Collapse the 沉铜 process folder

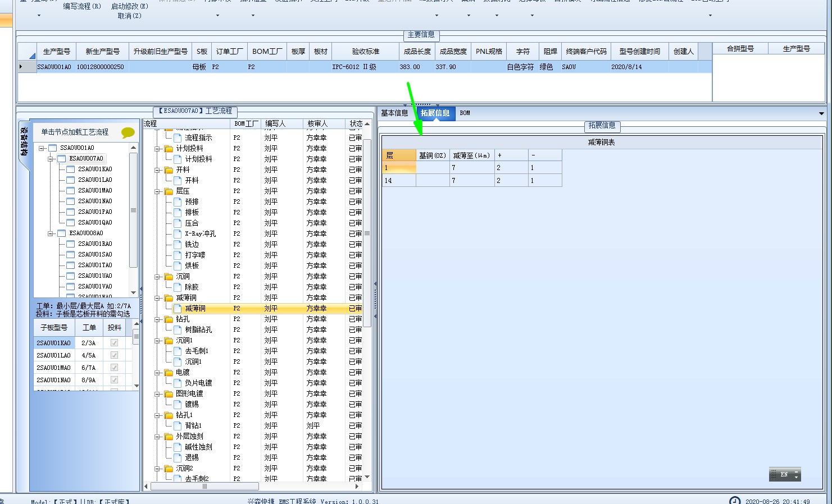click(158, 277)
